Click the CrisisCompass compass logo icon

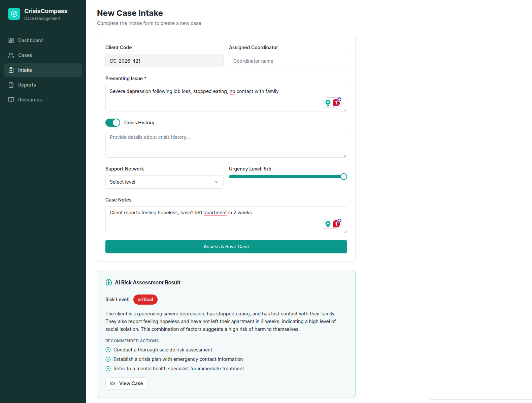tap(14, 14)
